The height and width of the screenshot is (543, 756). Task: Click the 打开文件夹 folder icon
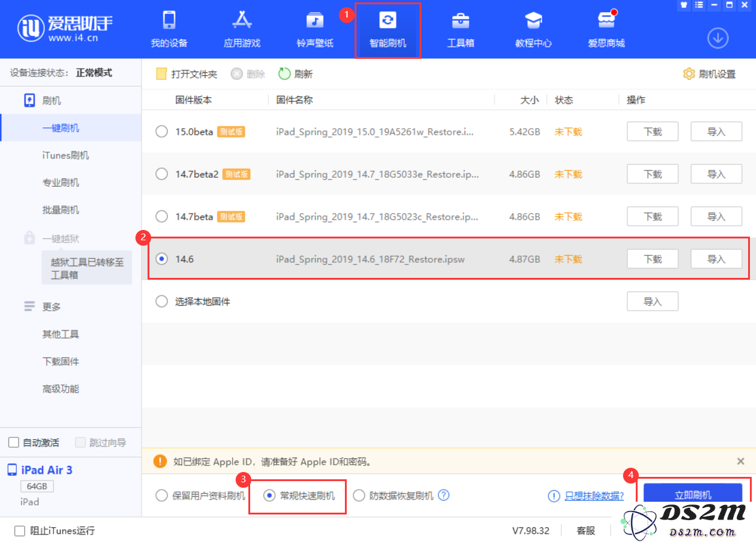pos(161,74)
